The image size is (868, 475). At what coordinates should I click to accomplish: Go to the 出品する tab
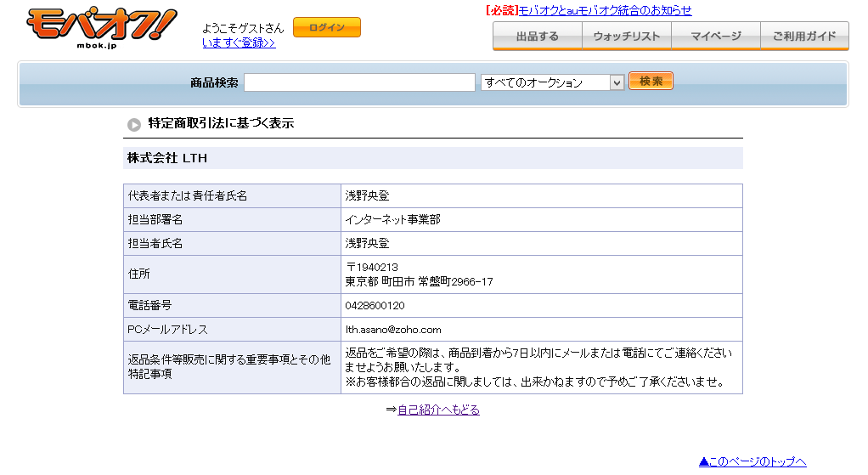click(x=537, y=37)
